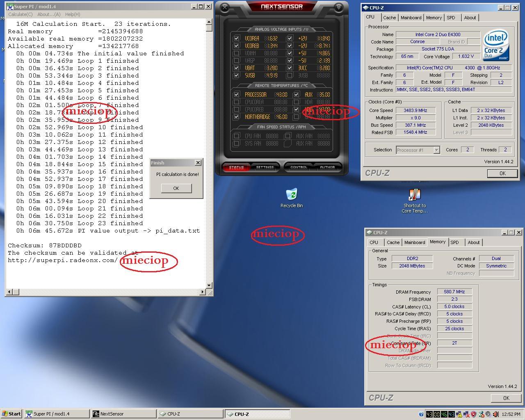Click Super PI title bar icon
This screenshot has width=525, height=420.
9,6
